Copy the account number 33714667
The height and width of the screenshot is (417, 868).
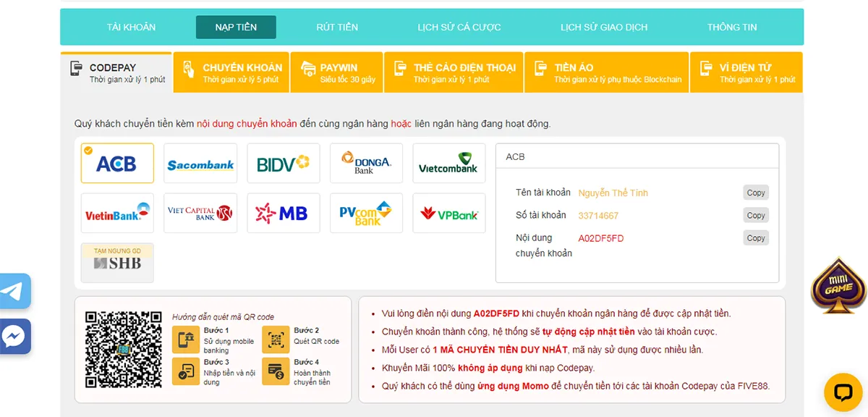(756, 215)
